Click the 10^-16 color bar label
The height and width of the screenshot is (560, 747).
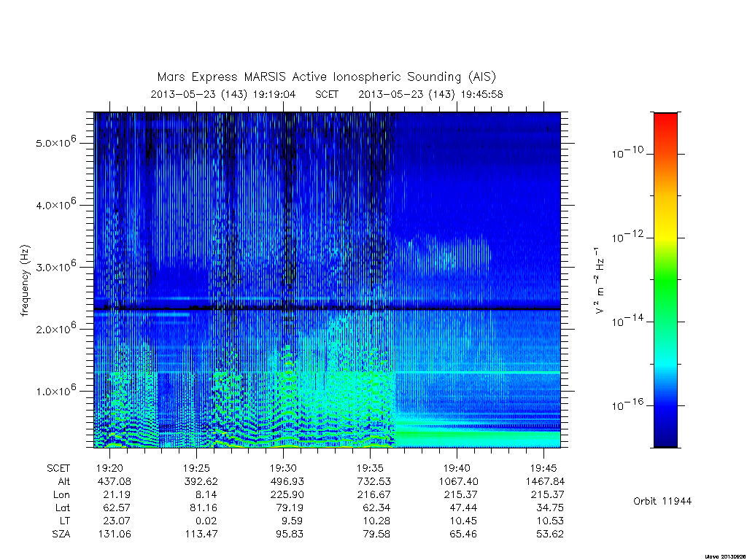coord(628,405)
